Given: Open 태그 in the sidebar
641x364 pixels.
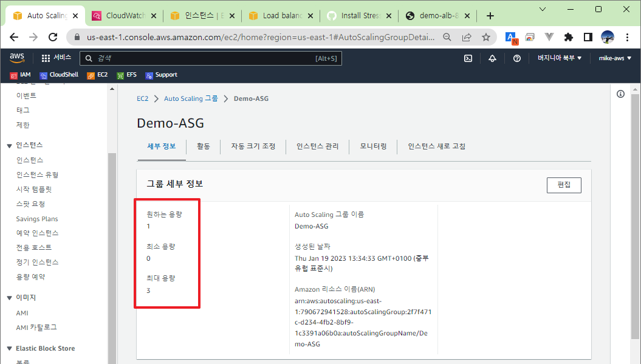Looking at the screenshot, I should tap(23, 110).
